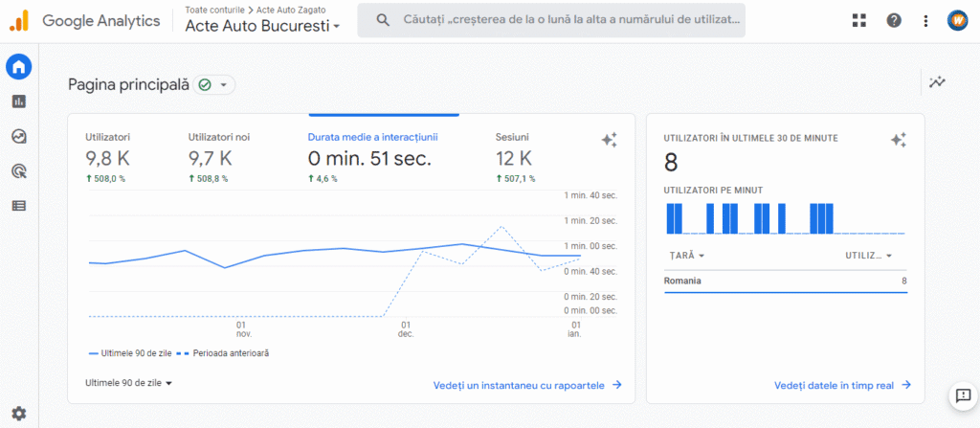Viewport: 980px width, 428px height.
Task: Open Admin settings gear icon
Action: coord(19,413)
